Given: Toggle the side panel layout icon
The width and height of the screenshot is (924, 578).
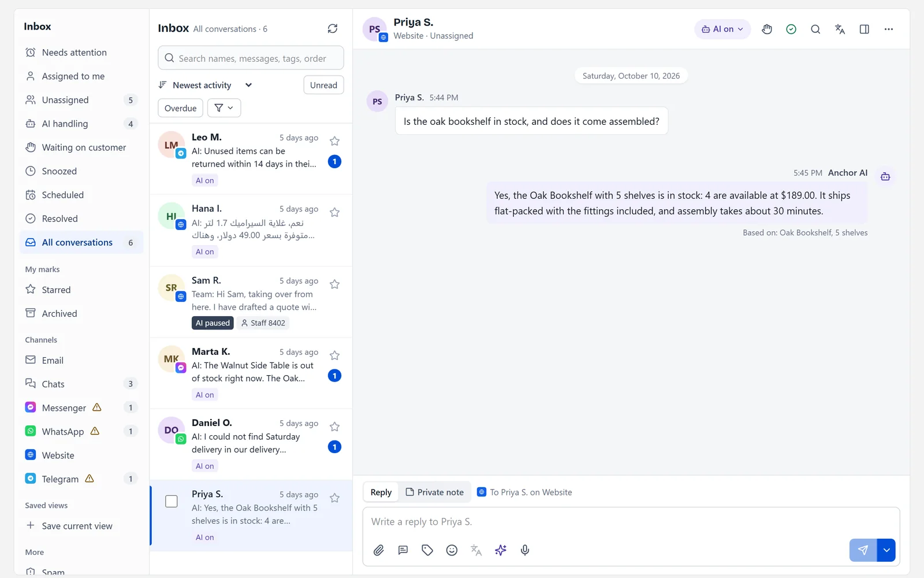Looking at the screenshot, I should pos(865,29).
